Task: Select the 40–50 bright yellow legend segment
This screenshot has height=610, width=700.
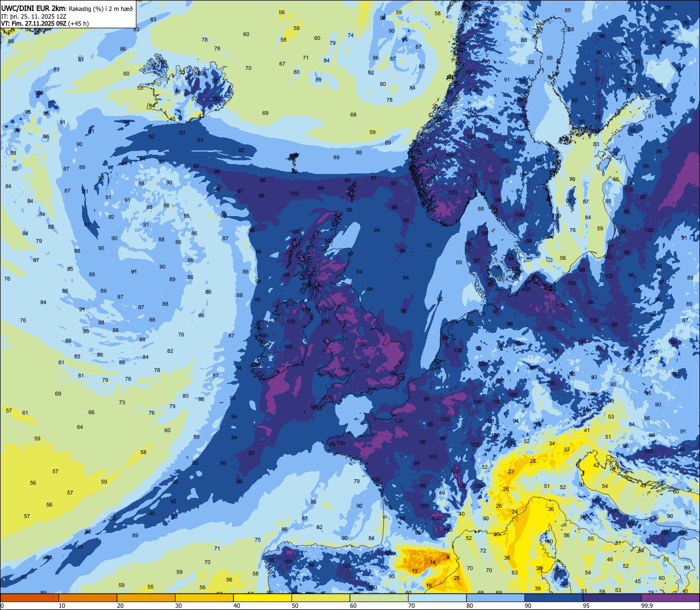Action: [x=262, y=598]
